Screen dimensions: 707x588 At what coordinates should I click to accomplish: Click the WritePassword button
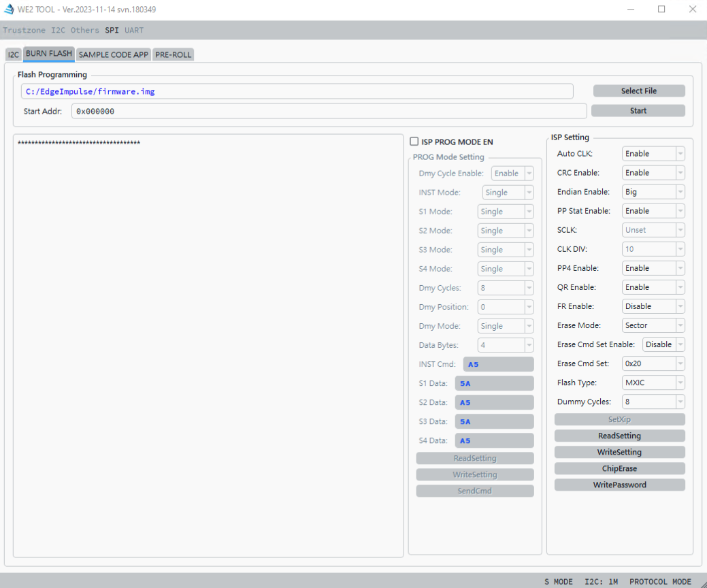coord(619,485)
